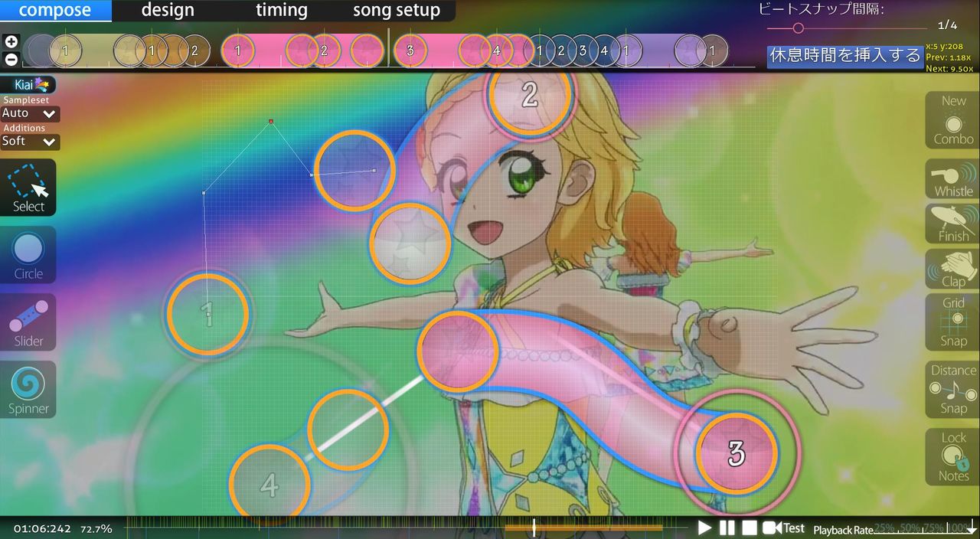Viewport: 980px width, 539px height.
Task: Click the New Combo button
Action: pyautogui.click(x=951, y=119)
